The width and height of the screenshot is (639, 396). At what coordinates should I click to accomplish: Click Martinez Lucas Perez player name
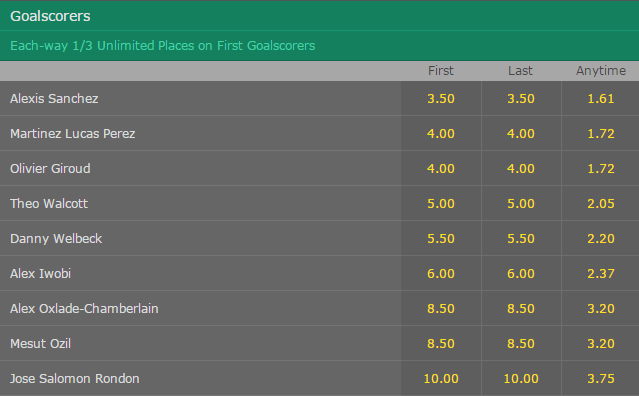73,134
